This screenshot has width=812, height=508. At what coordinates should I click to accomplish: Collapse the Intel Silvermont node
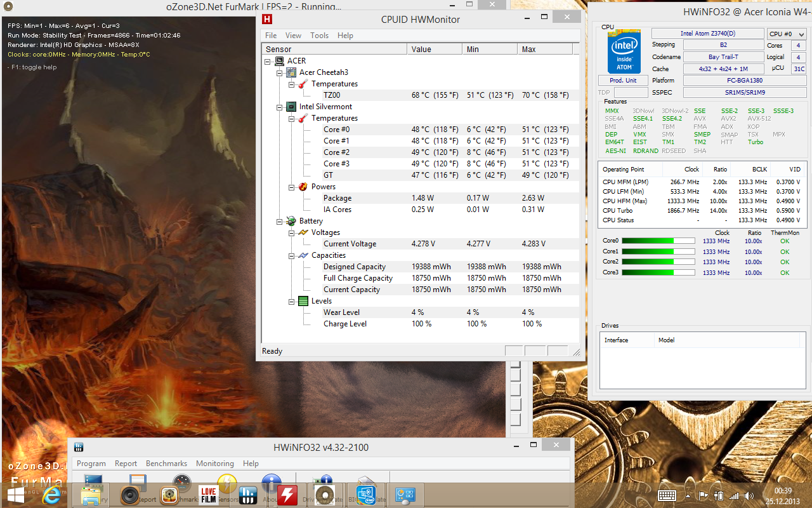(x=280, y=107)
